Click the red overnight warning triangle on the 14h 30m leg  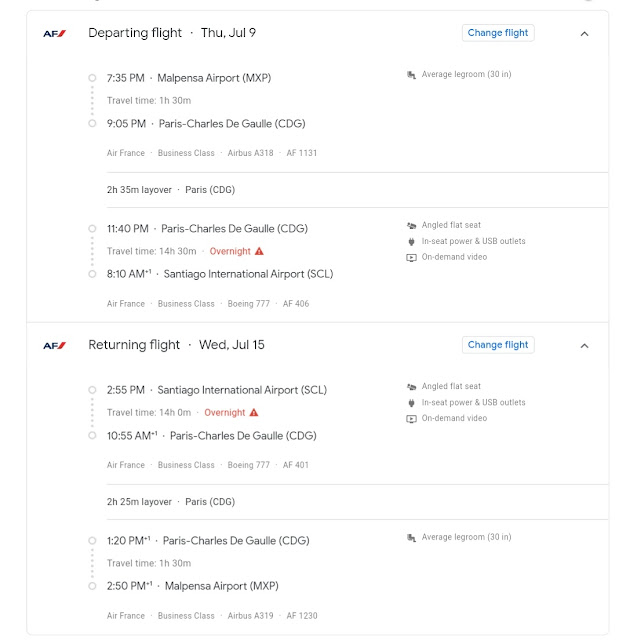259,251
